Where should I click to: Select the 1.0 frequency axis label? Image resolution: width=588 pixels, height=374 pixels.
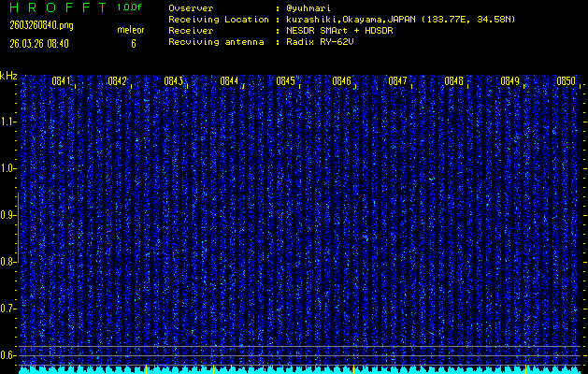coord(8,168)
